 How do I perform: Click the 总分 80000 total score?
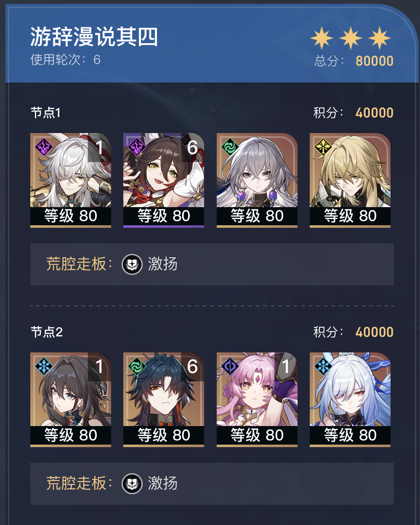(x=354, y=61)
